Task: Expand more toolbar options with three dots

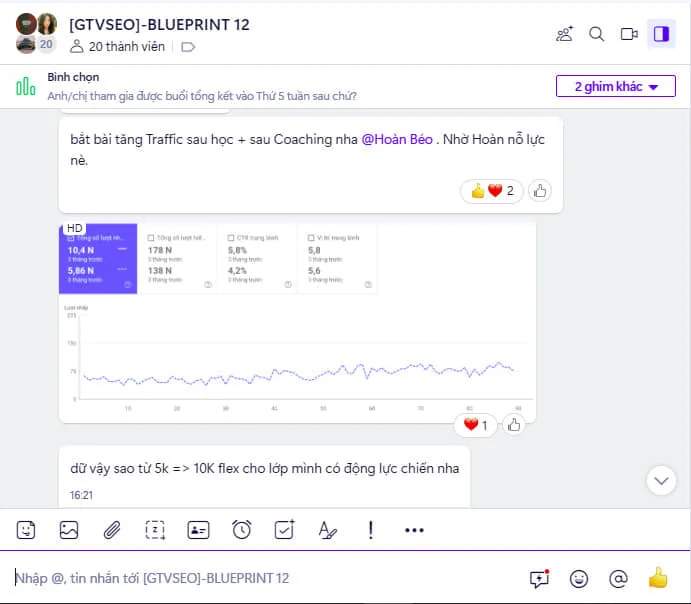Action: (x=414, y=530)
